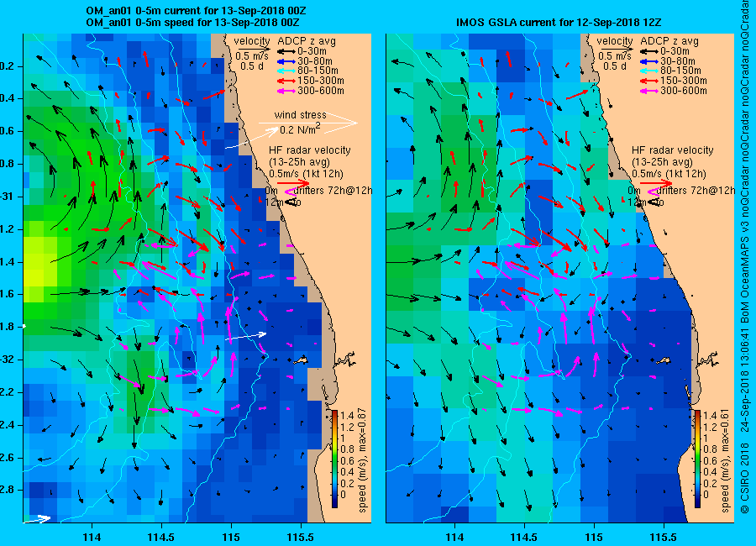This screenshot has width=756, height=546.
Task: Click the vertical '© CSIRO 2018' copyright text
Action: (745, 480)
